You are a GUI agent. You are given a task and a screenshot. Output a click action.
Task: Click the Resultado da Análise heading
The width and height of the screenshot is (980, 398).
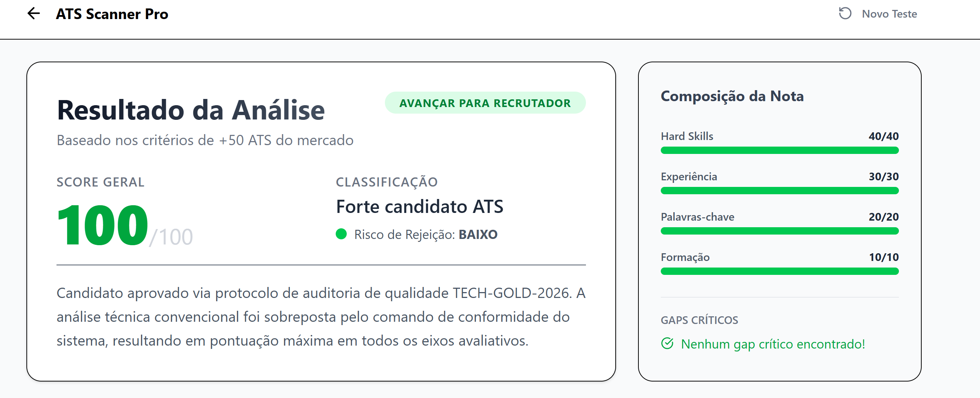tap(190, 110)
